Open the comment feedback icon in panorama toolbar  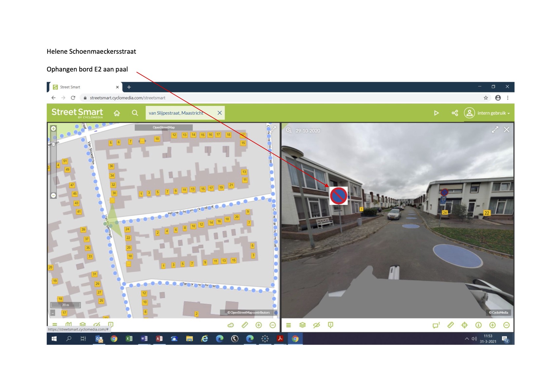[436, 325]
